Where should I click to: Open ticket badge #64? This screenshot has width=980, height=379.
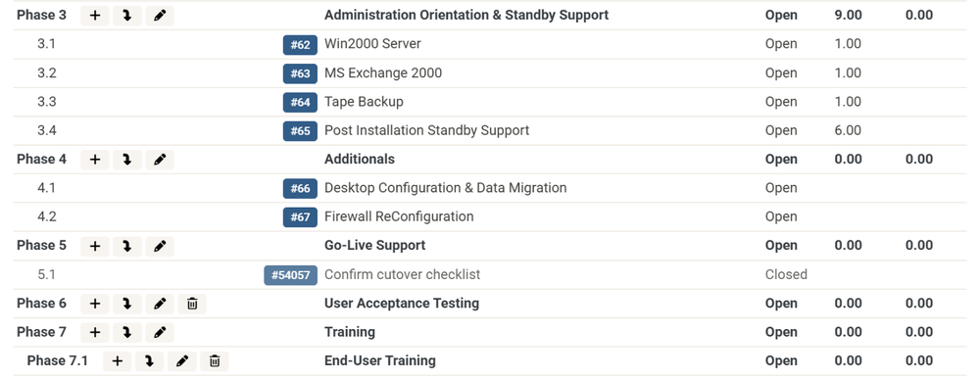click(300, 102)
